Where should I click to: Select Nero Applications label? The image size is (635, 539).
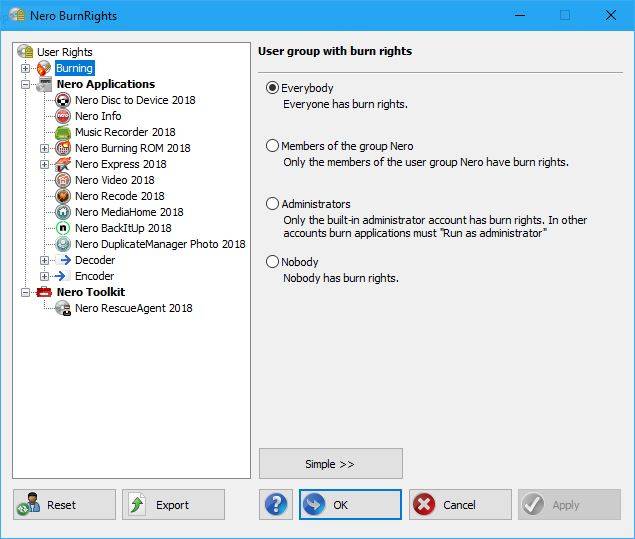coord(106,84)
